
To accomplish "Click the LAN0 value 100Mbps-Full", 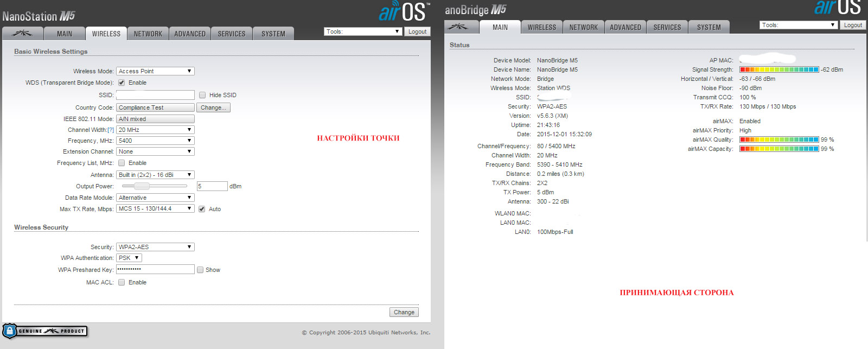I will 555,232.
